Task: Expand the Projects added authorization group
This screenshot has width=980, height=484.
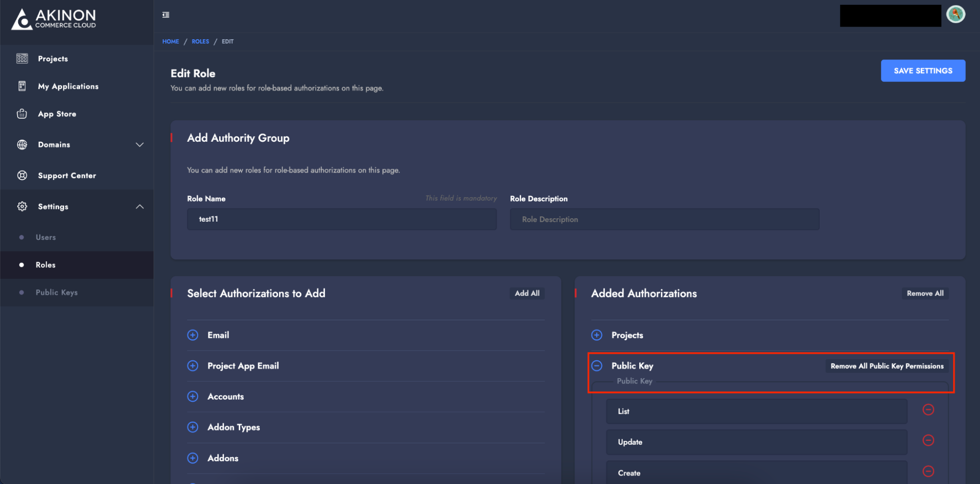Action: click(x=597, y=335)
